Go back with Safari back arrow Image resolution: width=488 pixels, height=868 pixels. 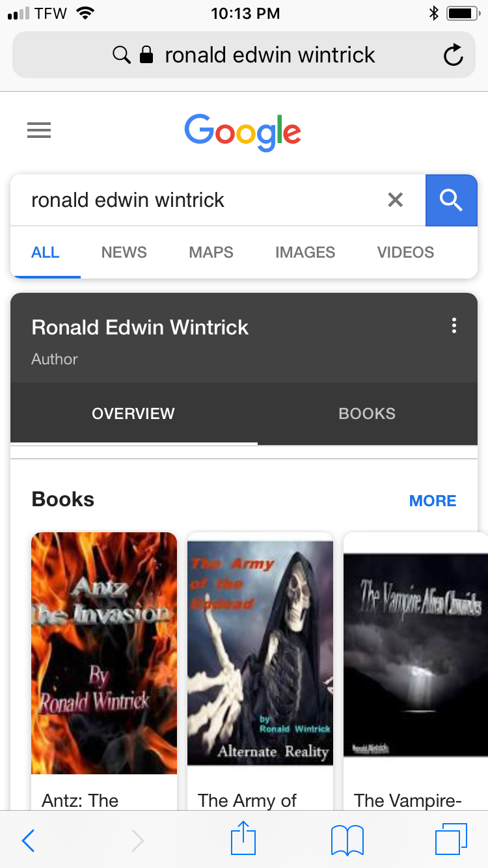tap(28, 840)
